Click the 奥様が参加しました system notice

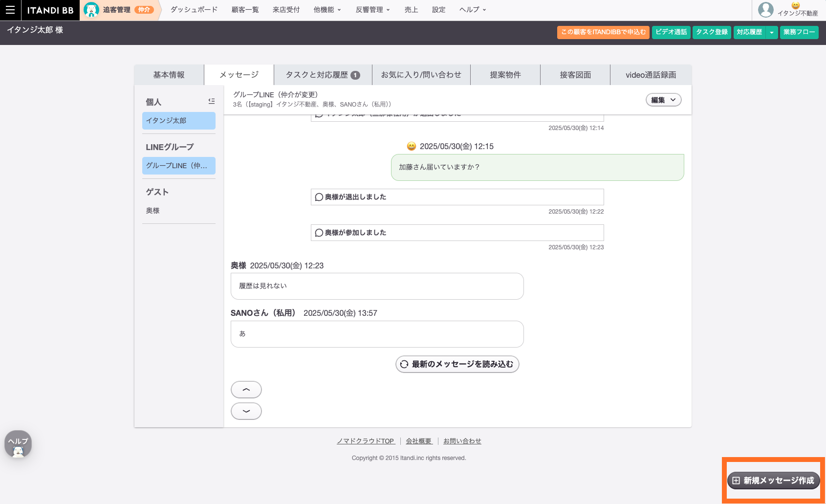[x=457, y=233]
